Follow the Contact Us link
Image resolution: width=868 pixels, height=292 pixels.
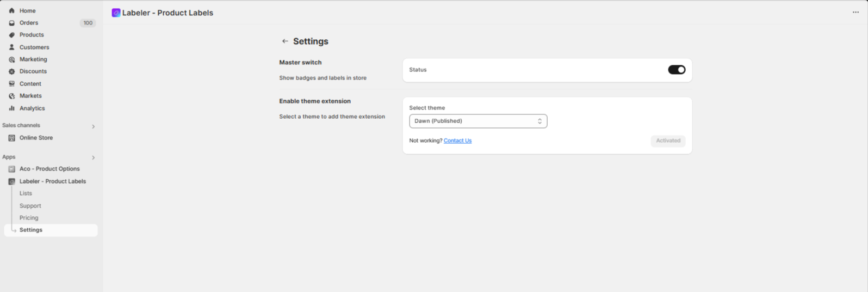(x=457, y=141)
